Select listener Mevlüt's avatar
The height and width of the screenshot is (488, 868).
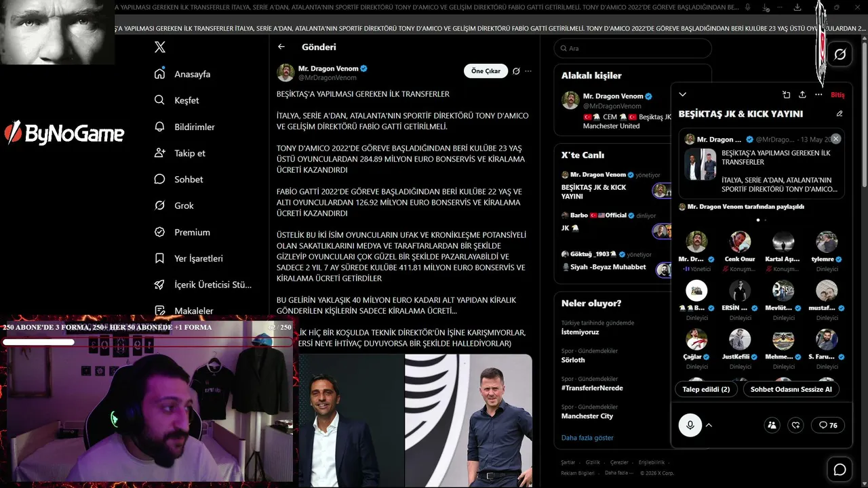[x=783, y=291]
